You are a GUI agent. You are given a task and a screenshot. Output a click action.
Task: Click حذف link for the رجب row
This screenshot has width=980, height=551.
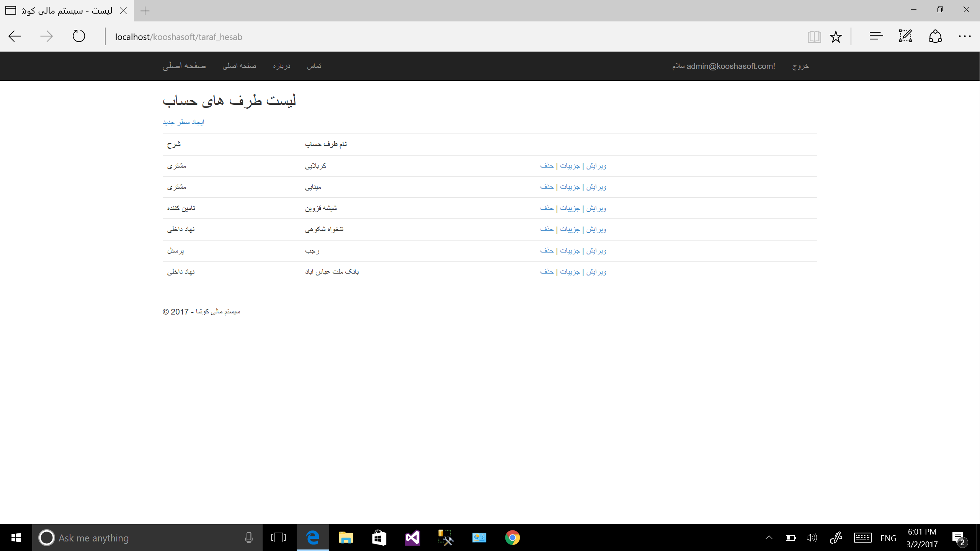[x=547, y=251]
